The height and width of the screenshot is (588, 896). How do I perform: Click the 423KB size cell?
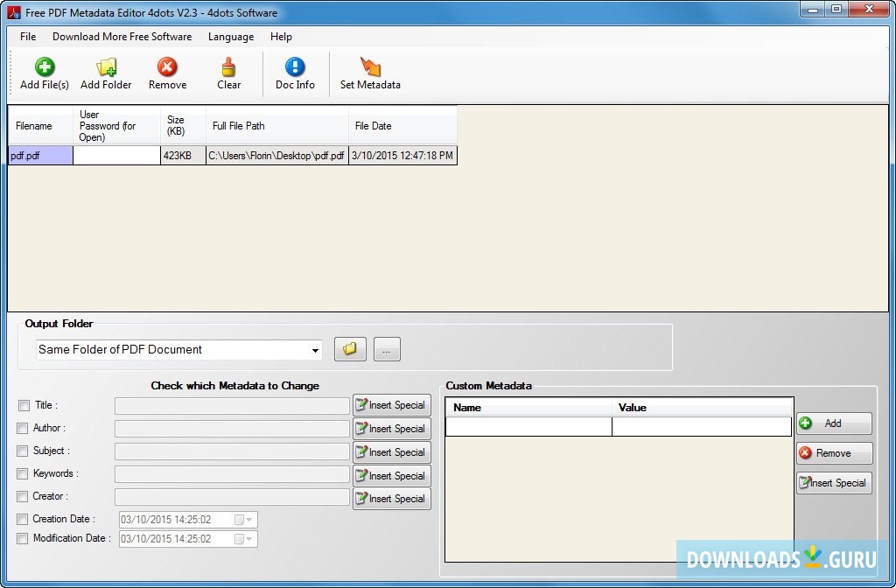183,156
